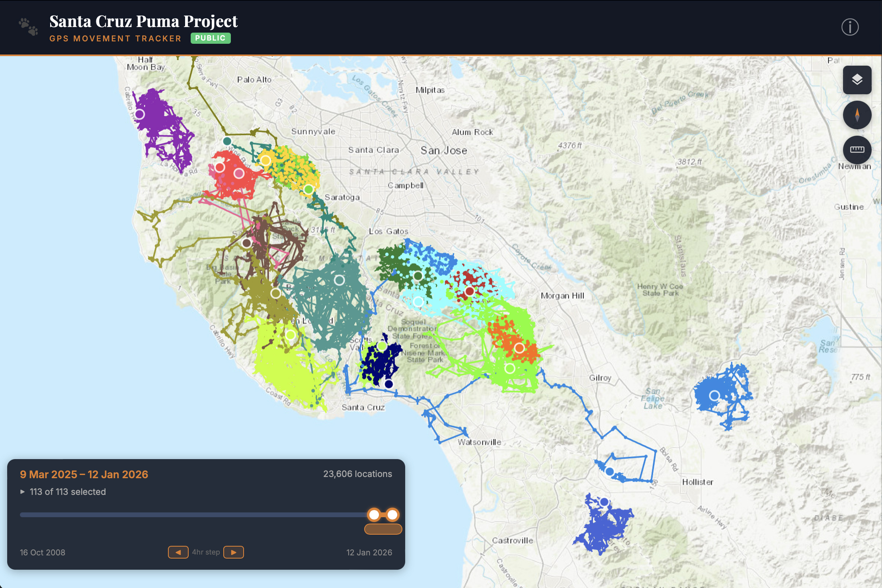
Task: Activate the ruler measurement tool
Action: click(x=857, y=150)
